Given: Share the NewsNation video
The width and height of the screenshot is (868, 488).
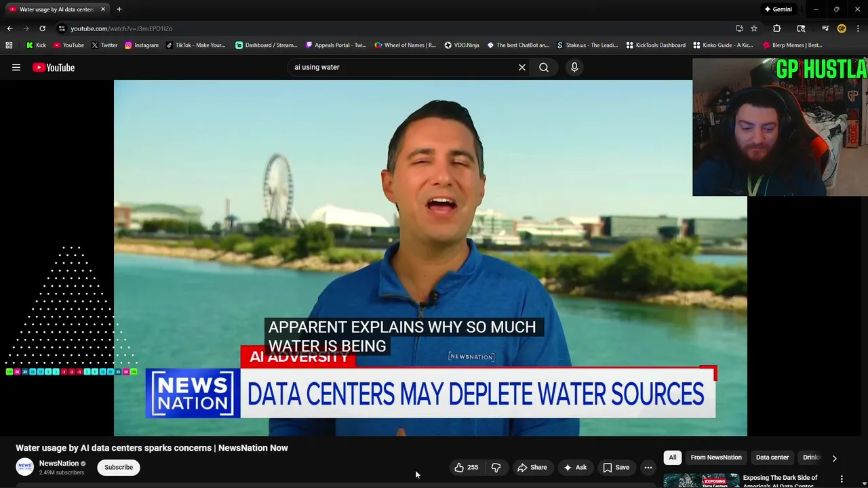Looking at the screenshot, I should (x=532, y=467).
